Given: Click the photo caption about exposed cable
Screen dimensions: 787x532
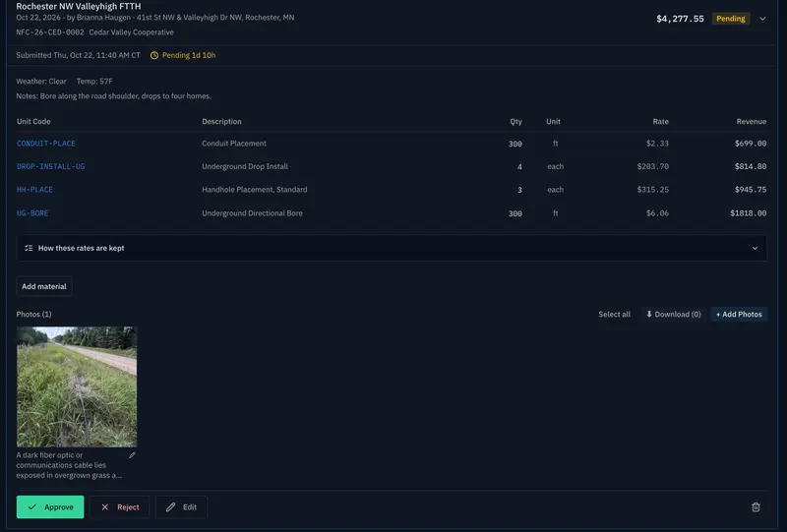Looking at the screenshot, I should 69,465.
